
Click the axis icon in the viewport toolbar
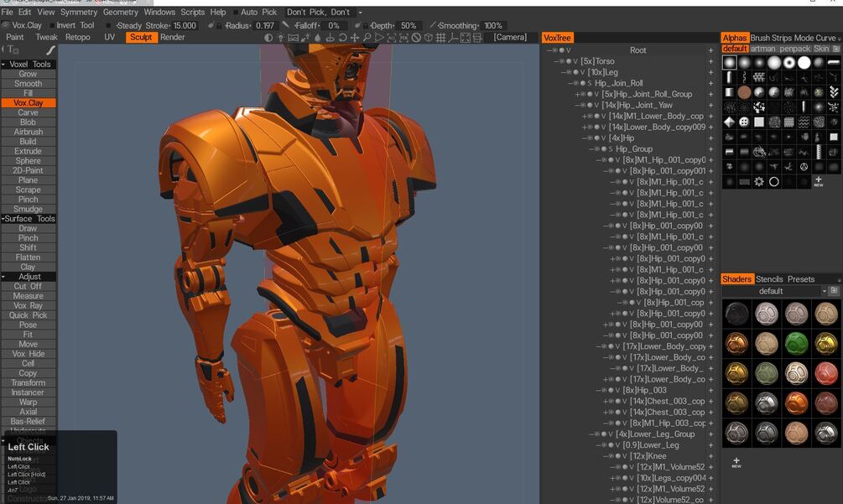click(453, 38)
